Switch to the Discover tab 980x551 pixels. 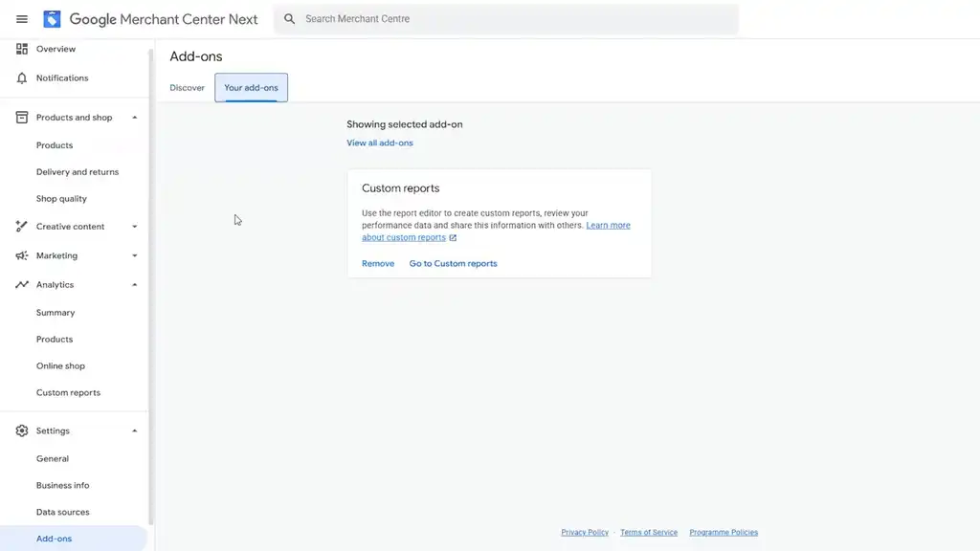click(188, 88)
